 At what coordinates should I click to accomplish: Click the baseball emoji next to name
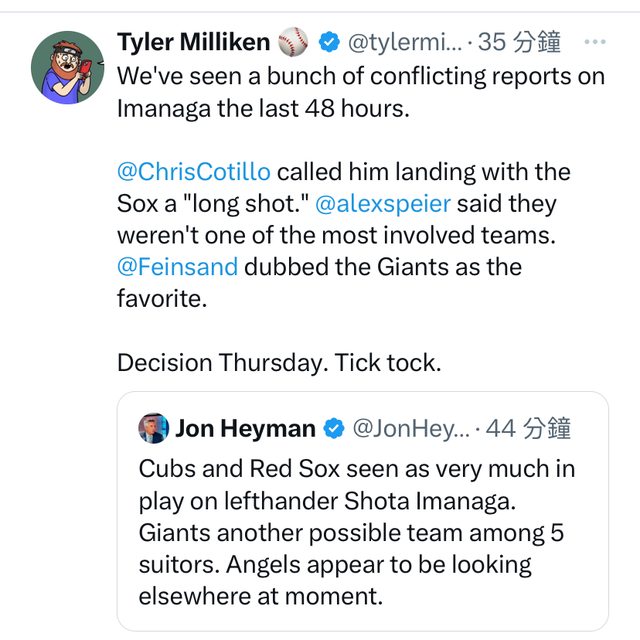[x=293, y=43]
